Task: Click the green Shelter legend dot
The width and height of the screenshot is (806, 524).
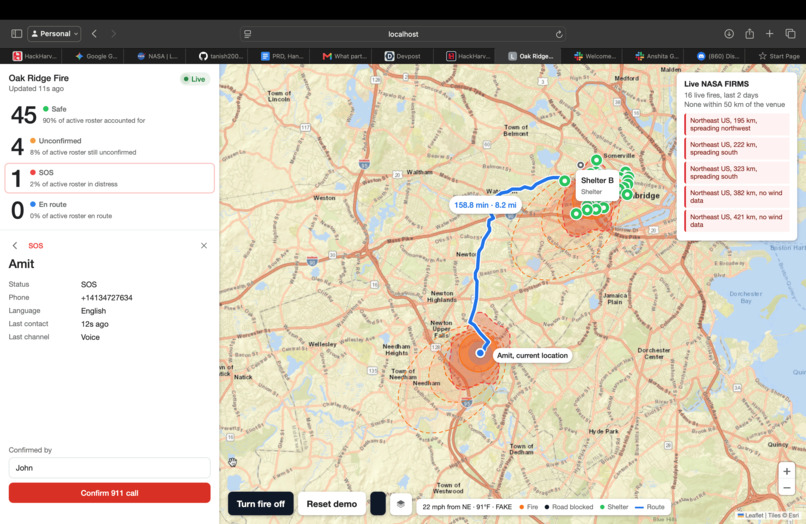Action: pyautogui.click(x=602, y=507)
